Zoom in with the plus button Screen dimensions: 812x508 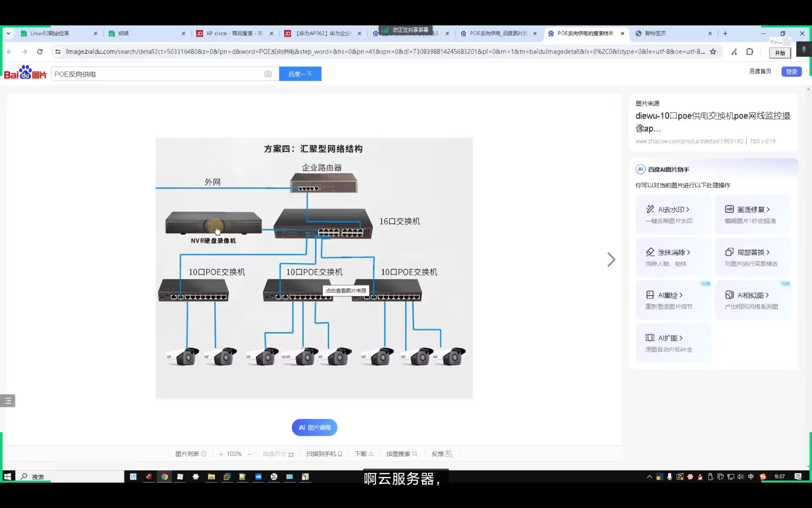tap(221, 454)
